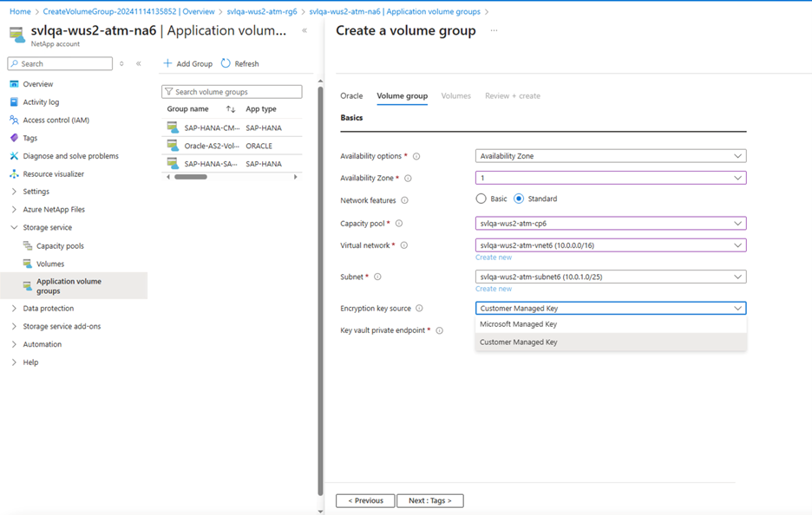Show info for Capacity pool

tap(399, 224)
